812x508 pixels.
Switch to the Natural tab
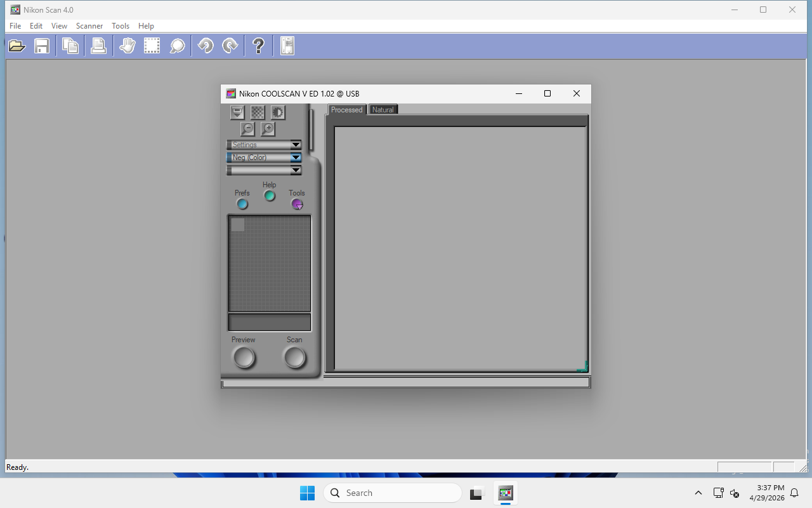pyautogui.click(x=383, y=110)
